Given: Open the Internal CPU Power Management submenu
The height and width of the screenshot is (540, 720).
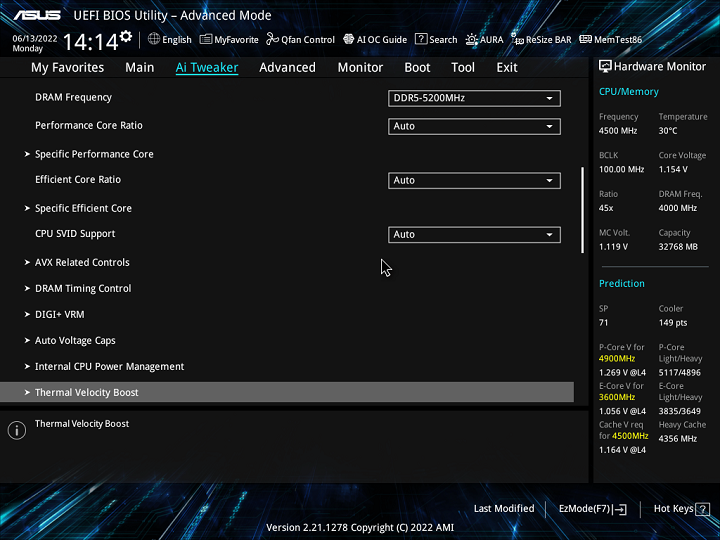Looking at the screenshot, I should coord(109,366).
